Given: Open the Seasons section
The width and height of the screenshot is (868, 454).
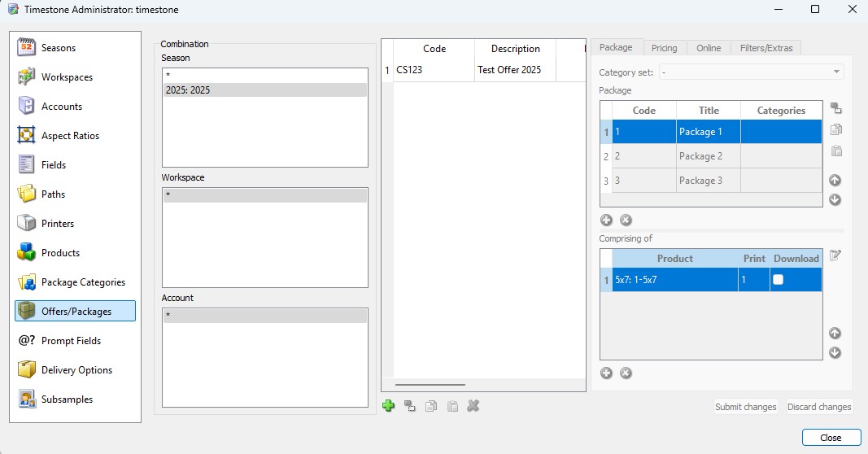Looking at the screenshot, I should (x=75, y=48).
